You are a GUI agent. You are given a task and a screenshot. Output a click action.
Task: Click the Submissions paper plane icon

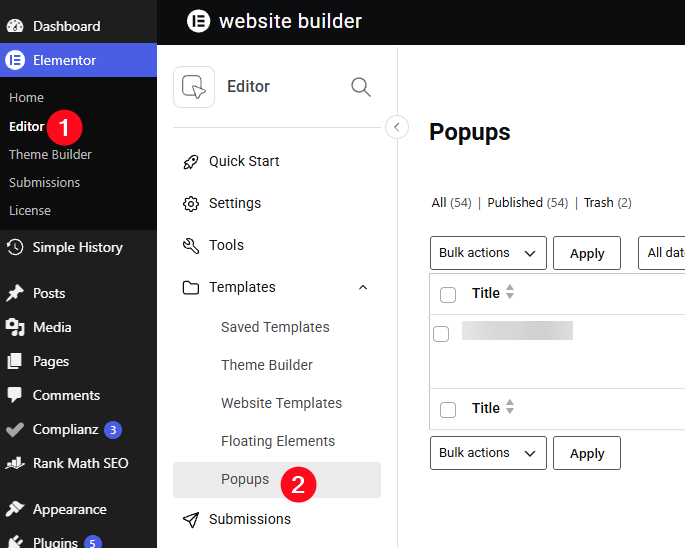click(x=190, y=520)
